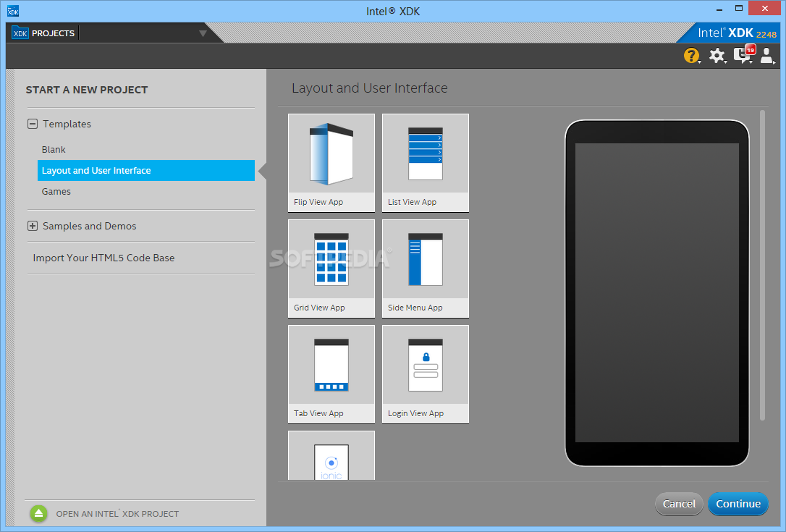Image resolution: width=786 pixels, height=532 pixels.
Task: Click XDK app icon in title bar
Action: click(13, 11)
